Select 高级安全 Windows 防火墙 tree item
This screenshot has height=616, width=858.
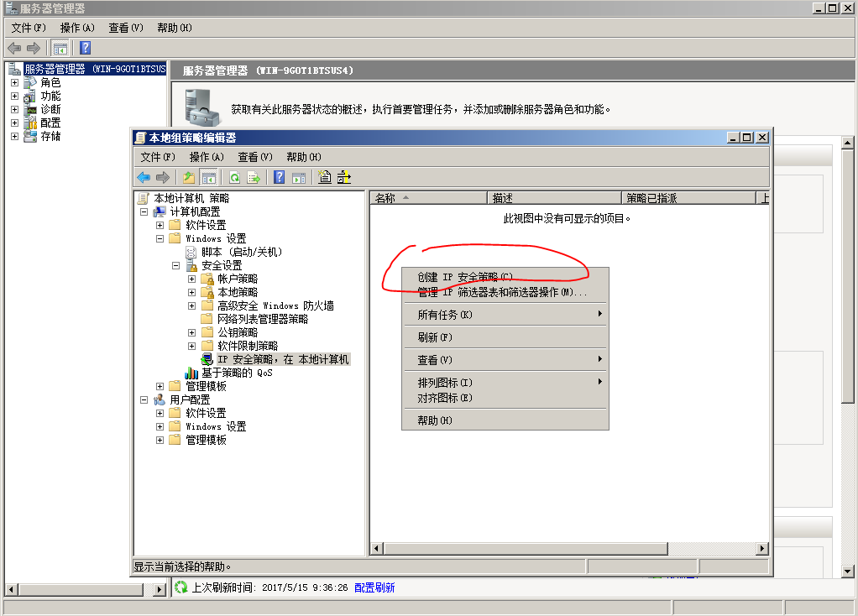[275, 305]
